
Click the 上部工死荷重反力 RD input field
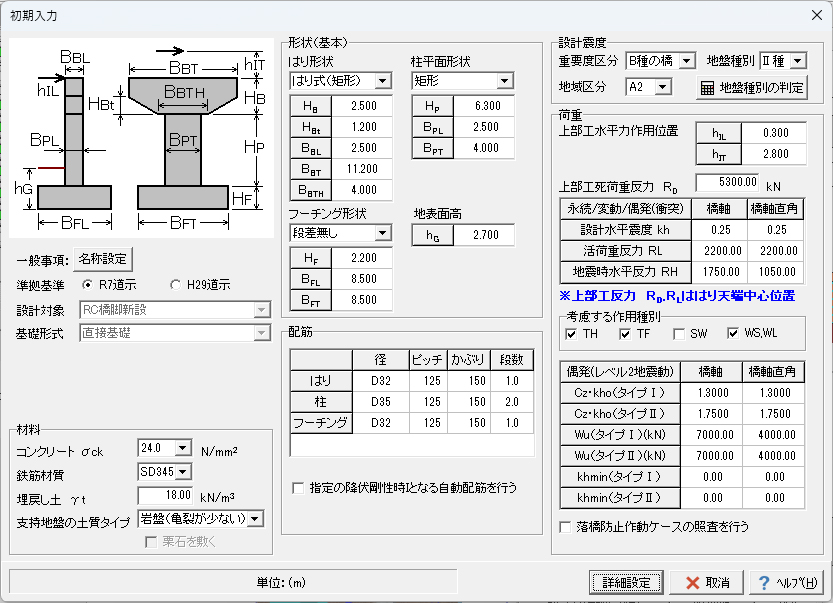click(x=726, y=182)
